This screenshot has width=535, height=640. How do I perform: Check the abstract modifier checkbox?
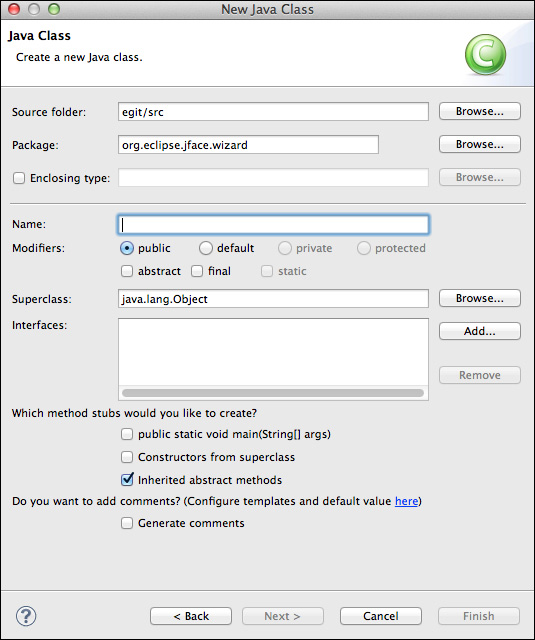click(x=127, y=271)
